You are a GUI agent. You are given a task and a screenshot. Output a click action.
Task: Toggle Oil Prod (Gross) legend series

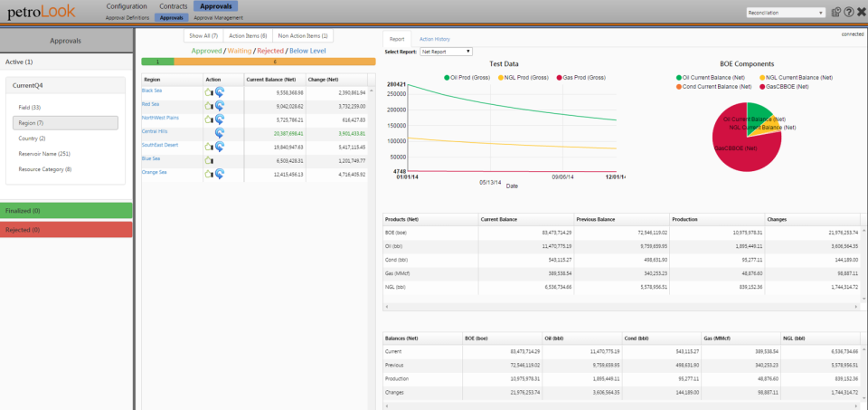click(468, 78)
